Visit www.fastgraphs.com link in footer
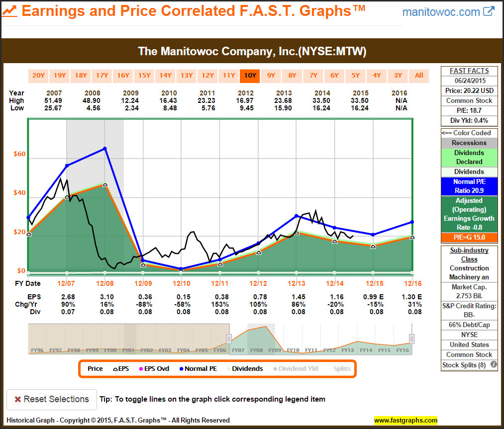 pos(405,421)
